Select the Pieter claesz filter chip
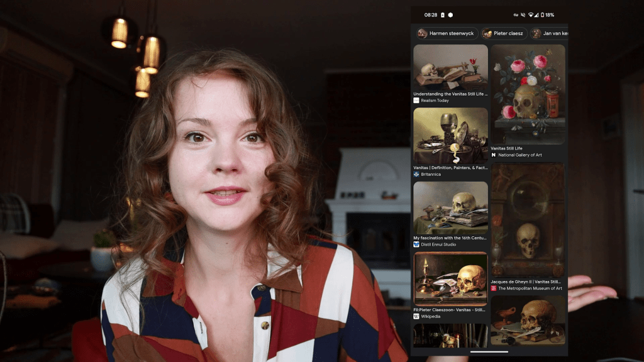The width and height of the screenshot is (644, 362). tap(504, 33)
